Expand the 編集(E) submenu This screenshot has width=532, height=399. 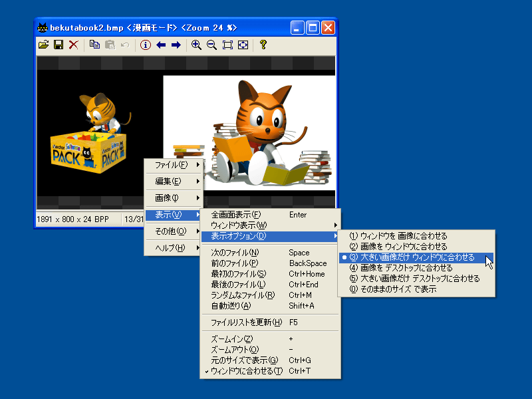[174, 182]
